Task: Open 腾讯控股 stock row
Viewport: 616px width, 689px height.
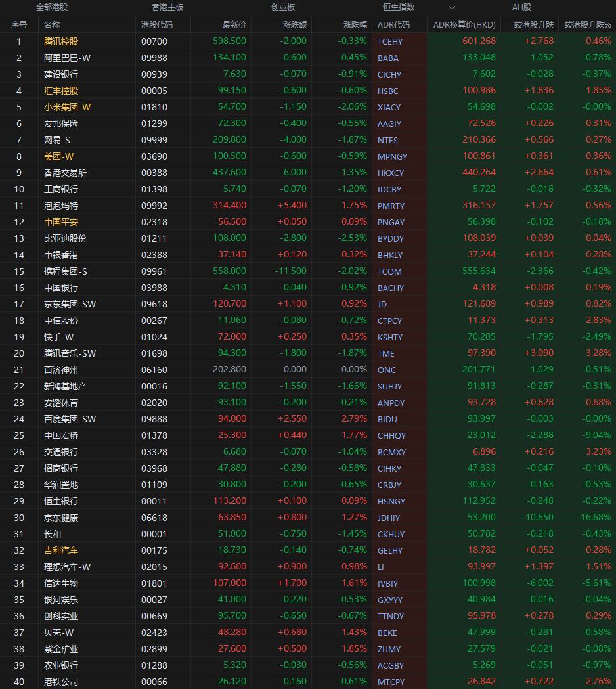Action: point(60,41)
